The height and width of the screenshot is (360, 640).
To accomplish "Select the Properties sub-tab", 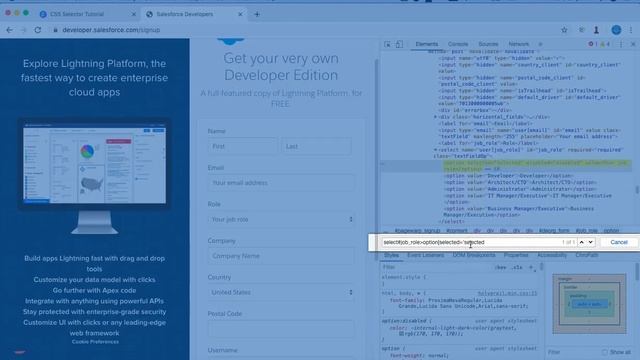I will point(516,255).
